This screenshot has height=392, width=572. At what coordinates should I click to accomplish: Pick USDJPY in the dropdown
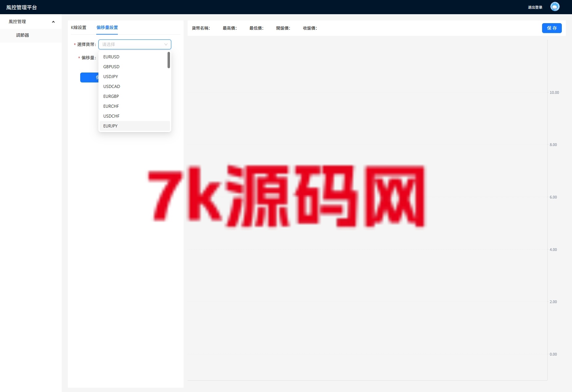(x=135, y=77)
